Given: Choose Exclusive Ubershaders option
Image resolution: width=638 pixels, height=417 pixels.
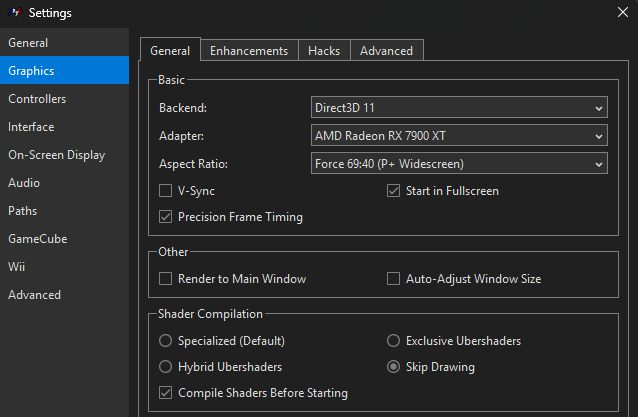Looking at the screenshot, I should pyautogui.click(x=394, y=341).
